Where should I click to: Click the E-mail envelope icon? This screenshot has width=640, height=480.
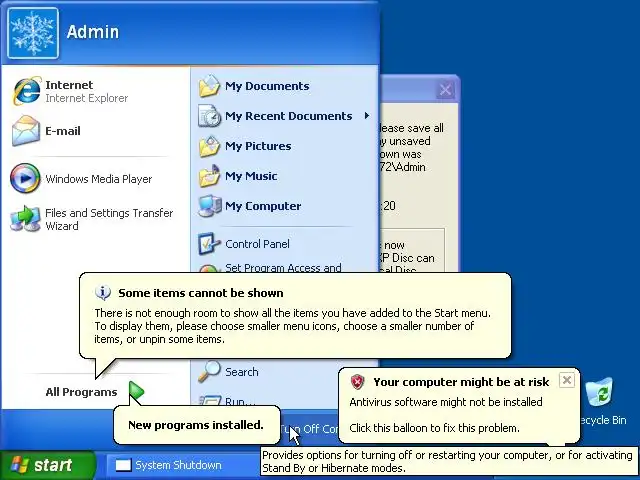[26, 131]
